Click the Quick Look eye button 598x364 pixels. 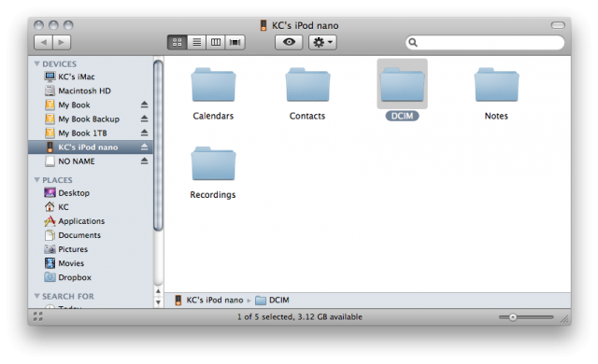point(289,42)
